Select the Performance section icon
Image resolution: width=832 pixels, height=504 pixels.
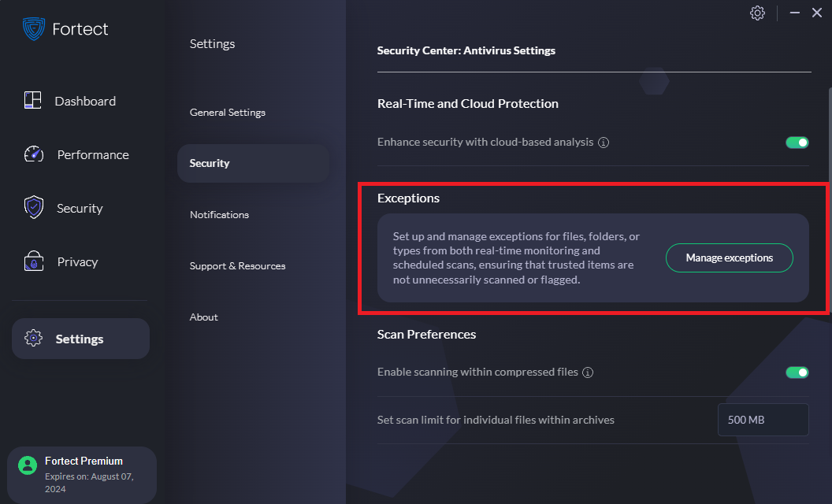(32, 154)
